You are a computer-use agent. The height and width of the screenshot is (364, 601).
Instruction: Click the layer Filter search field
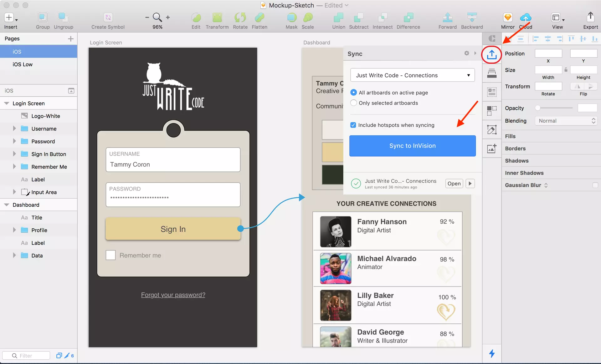[26, 356]
